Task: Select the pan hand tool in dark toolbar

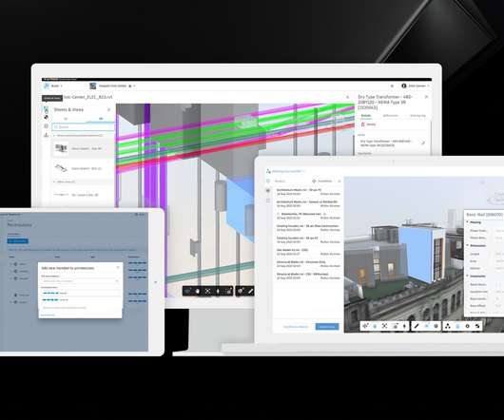Action: pyautogui.click(x=198, y=291)
